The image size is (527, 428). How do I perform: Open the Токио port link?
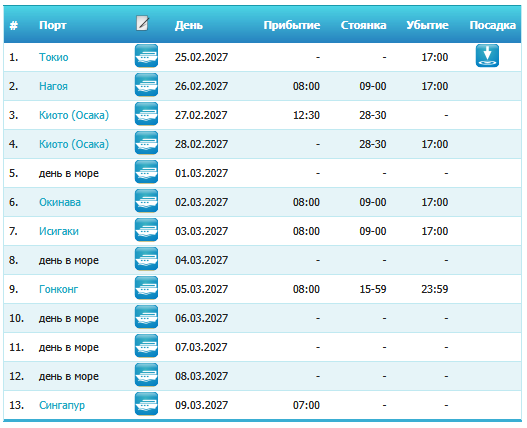coord(54,57)
